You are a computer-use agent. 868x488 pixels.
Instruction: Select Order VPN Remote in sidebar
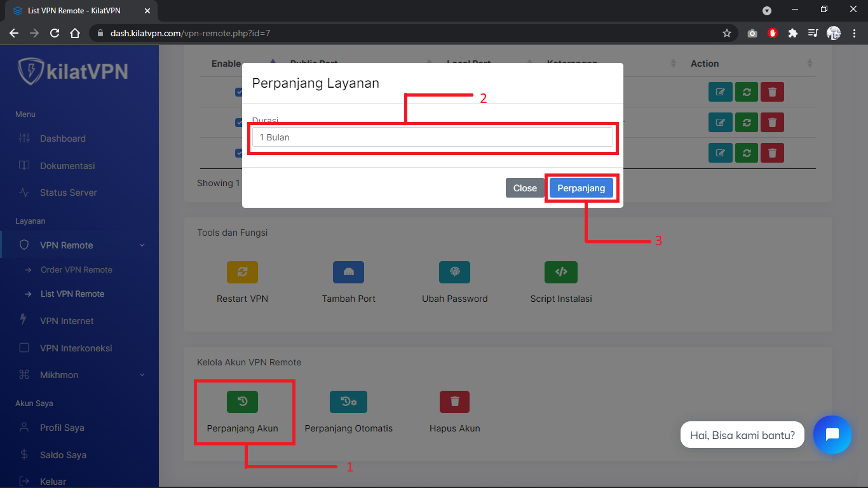(x=76, y=270)
